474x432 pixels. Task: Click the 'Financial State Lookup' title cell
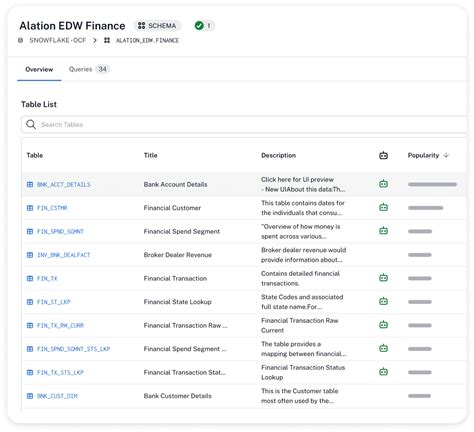[177, 302]
